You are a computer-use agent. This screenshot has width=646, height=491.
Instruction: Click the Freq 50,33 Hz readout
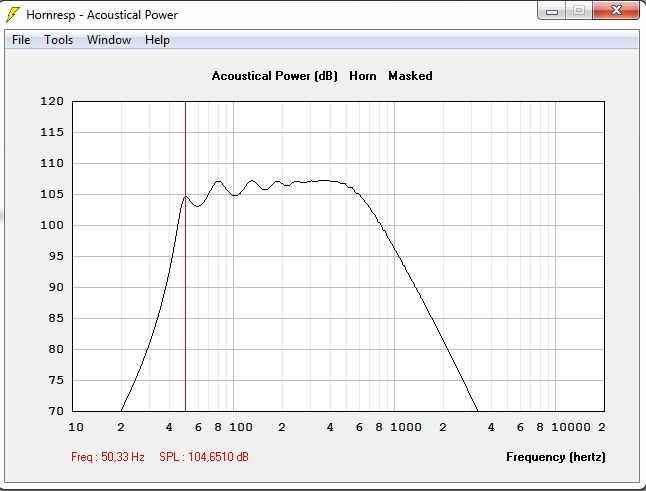pyautogui.click(x=108, y=457)
